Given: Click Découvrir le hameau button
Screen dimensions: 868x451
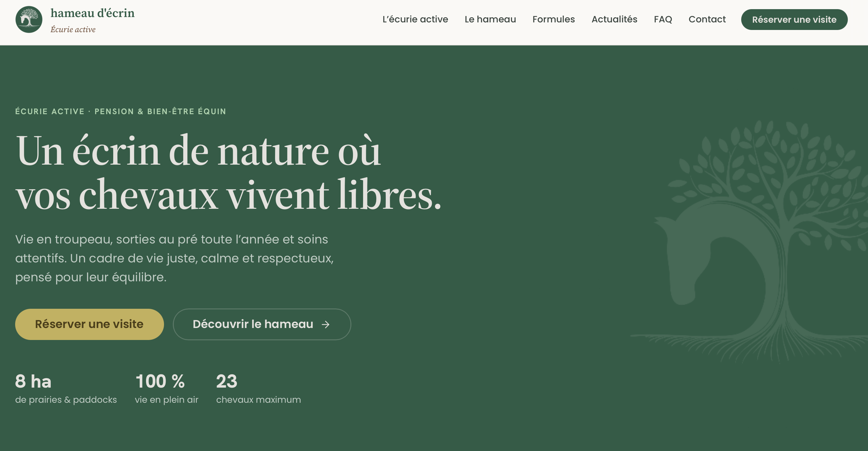Looking at the screenshot, I should [x=262, y=324].
